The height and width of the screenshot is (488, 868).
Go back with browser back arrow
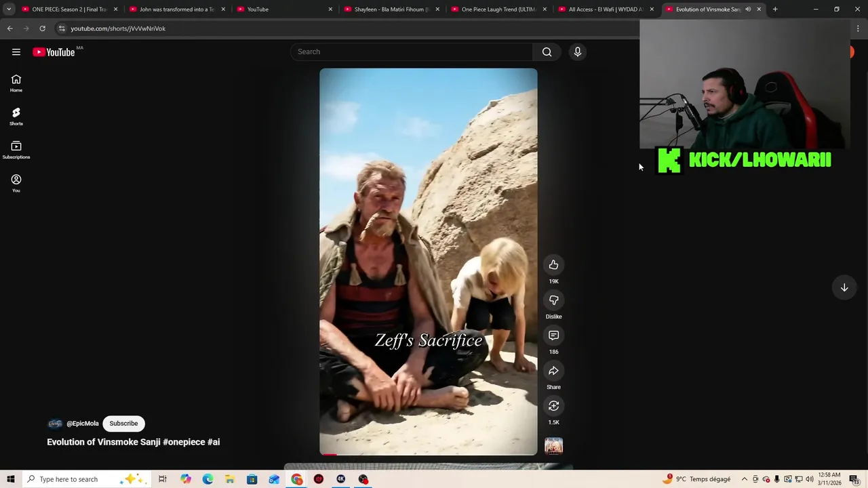10,28
